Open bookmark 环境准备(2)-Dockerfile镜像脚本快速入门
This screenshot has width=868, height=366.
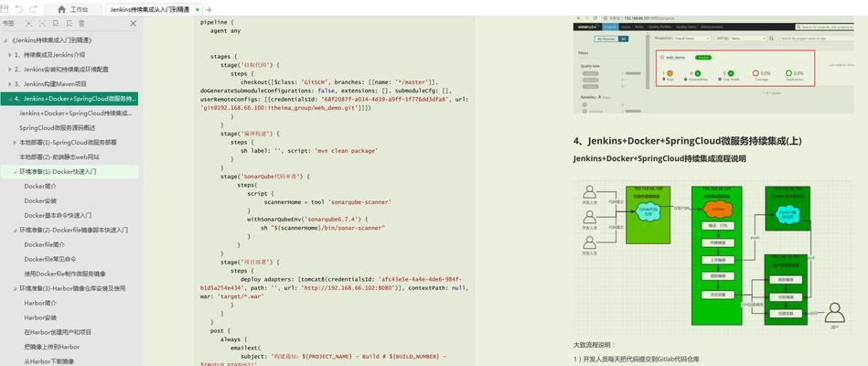tap(74, 230)
